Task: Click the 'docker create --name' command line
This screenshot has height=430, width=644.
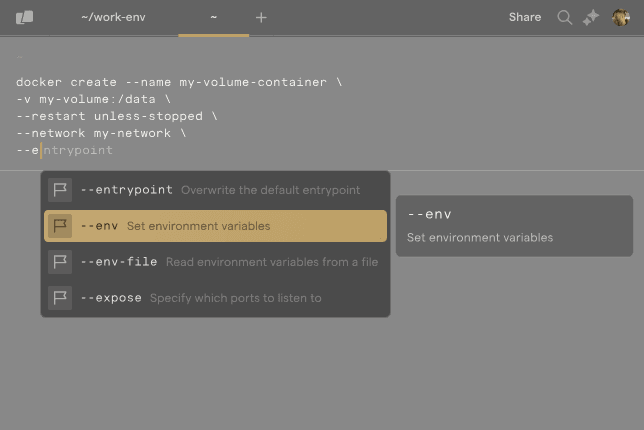Action: coord(179,82)
